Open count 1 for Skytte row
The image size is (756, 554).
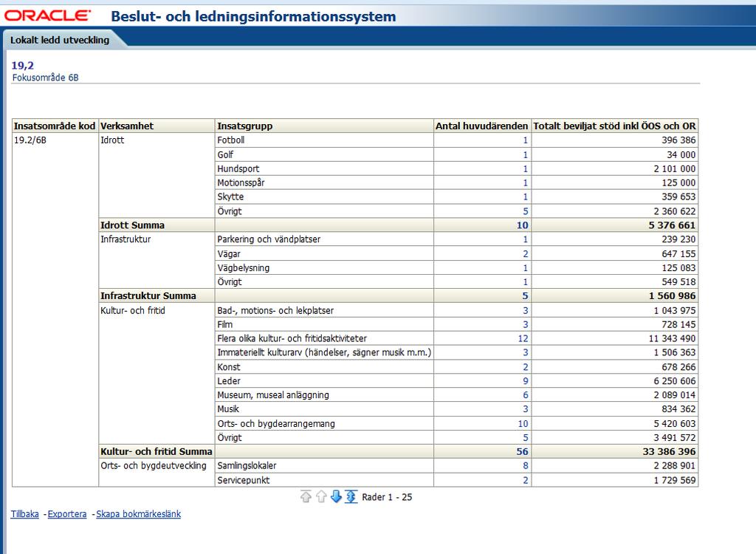point(526,196)
